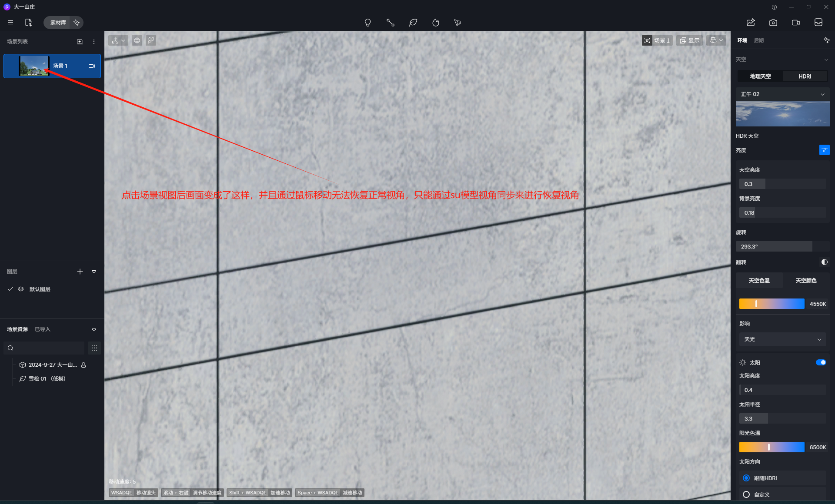Click the 显示 display button
This screenshot has height=504, width=835.
(x=690, y=40)
